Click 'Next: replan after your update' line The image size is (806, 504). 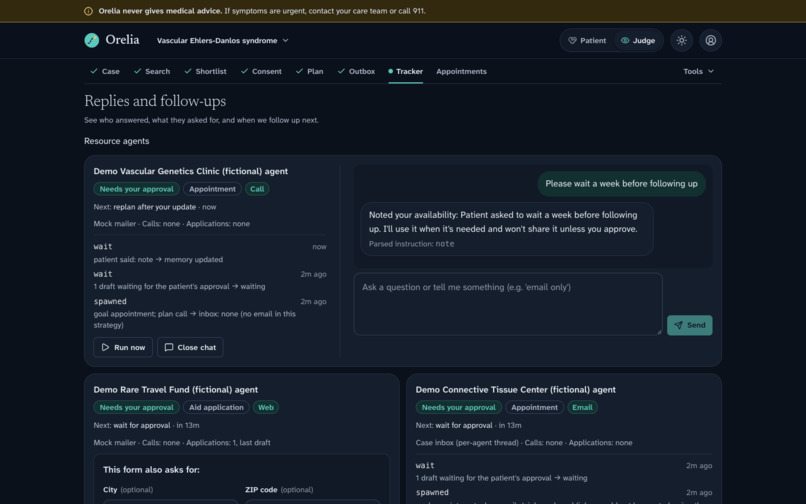pos(155,207)
